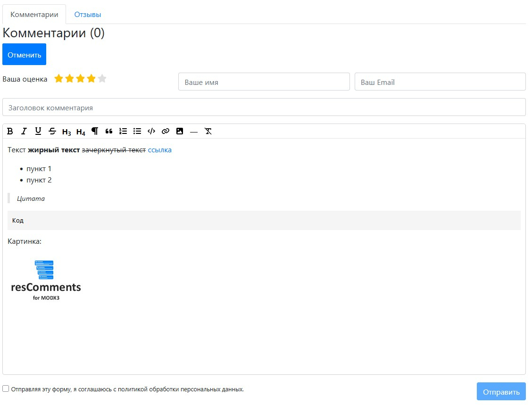This screenshot has width=532, height=405.
Task: Select the Комментарии tab
Action: [x=34, y=15]
